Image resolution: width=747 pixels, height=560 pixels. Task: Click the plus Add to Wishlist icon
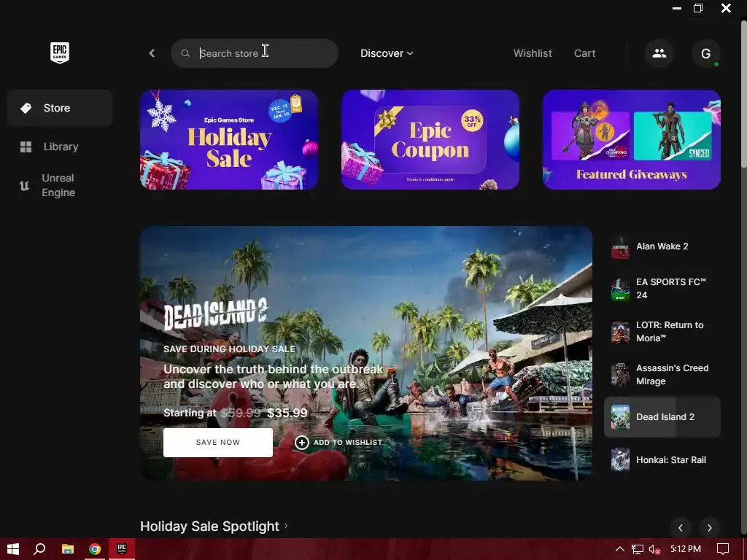301,443
